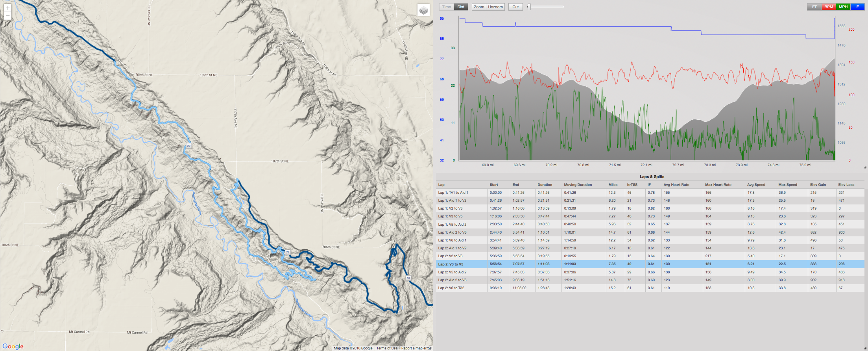Click the Moving Duration column header
Screen dimensions: 868x351
coord(578,185)
